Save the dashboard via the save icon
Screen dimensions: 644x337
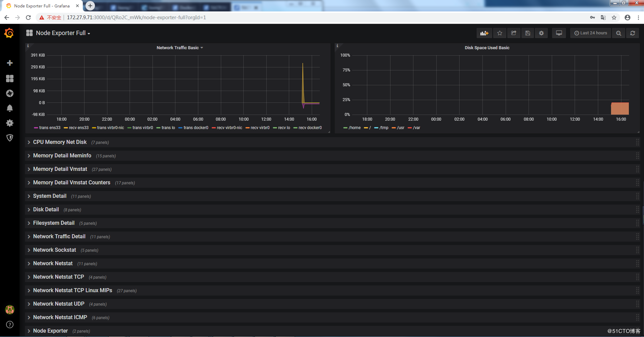point(527,33)
